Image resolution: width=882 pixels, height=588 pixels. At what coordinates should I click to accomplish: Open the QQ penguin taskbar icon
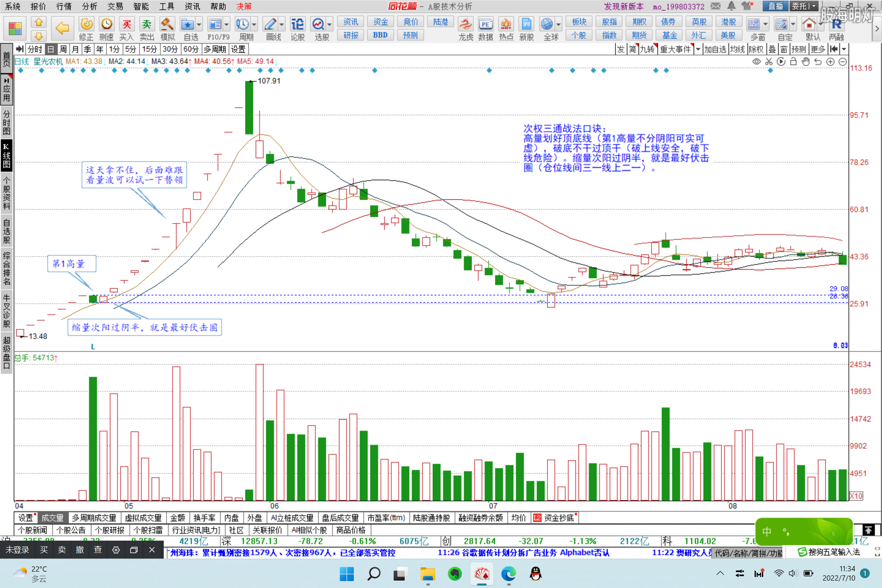pyautogui.click(x=535, y=574)
